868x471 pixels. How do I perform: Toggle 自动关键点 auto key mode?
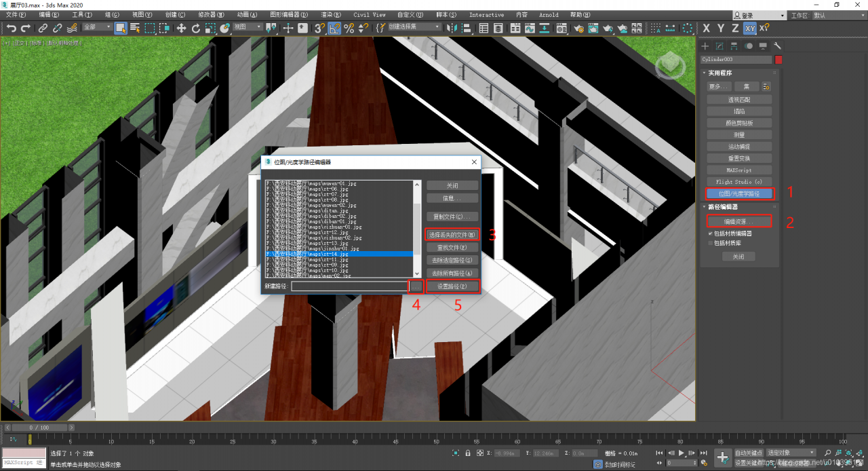click(749, 453)
